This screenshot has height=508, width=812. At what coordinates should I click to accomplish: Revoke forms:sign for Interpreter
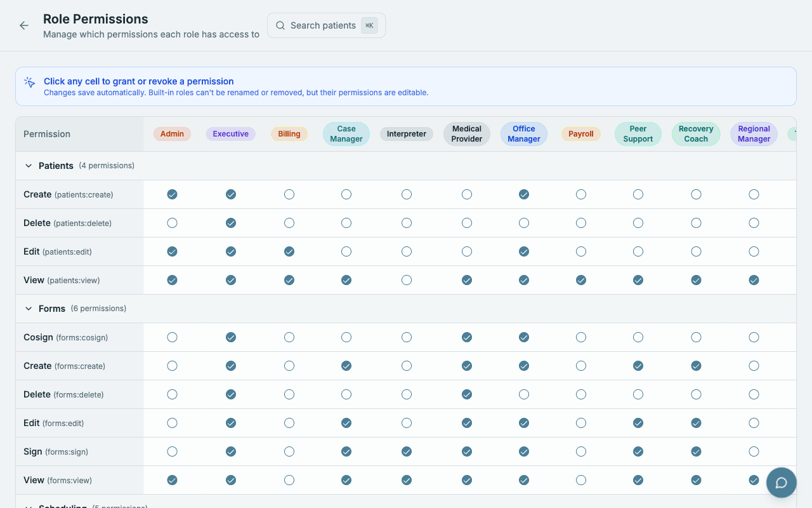[x=407, y=451]
